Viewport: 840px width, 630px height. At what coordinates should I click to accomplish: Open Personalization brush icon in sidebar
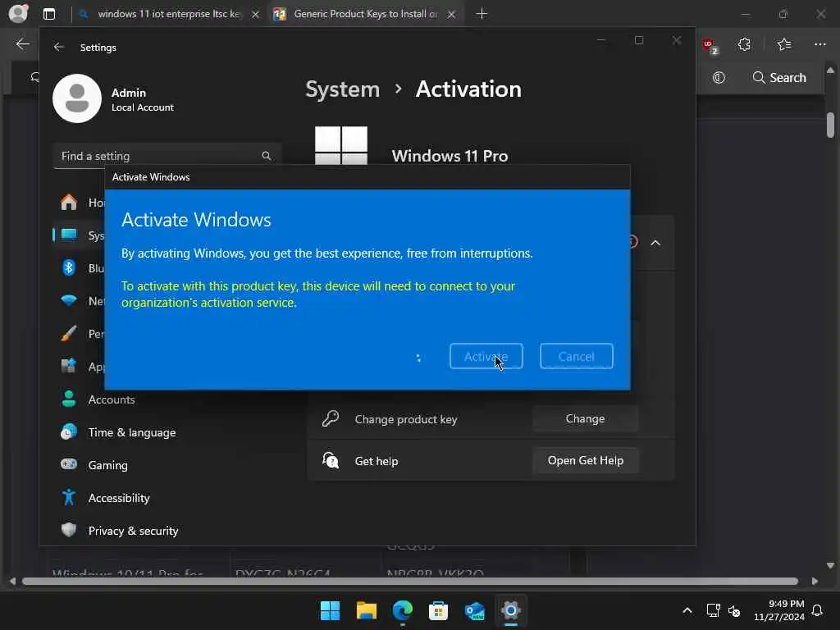point(69,334)
